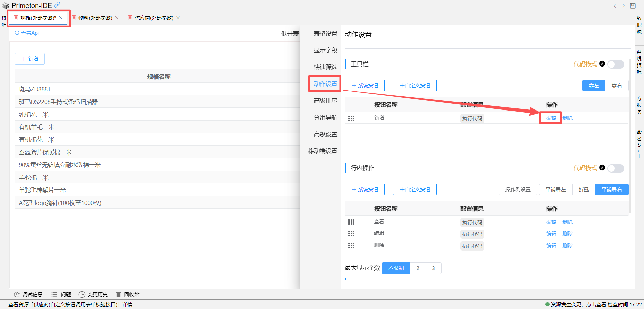Set 最大显示个数 to 2
Viewport: 644px width, 309px height.
click(x=418, y=268)
